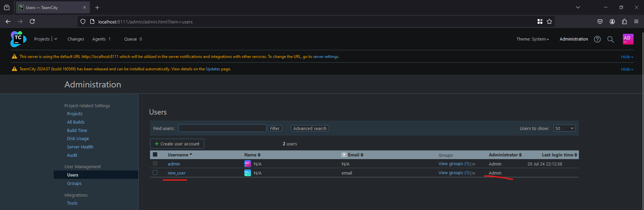This screenshot has width=644, height=210.
Task: Open the Firefox account icon
Action: point(612,21)
